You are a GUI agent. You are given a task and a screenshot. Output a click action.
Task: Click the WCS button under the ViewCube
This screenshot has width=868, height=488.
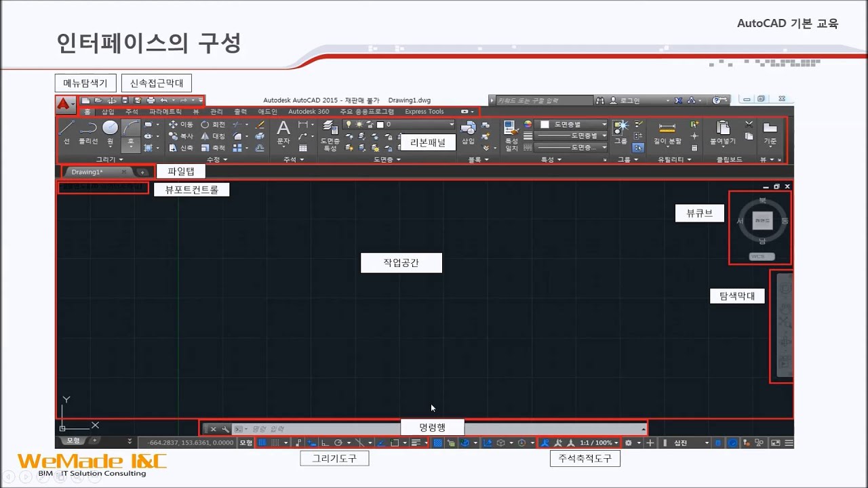pyautogui.click(x=763, y=257)
